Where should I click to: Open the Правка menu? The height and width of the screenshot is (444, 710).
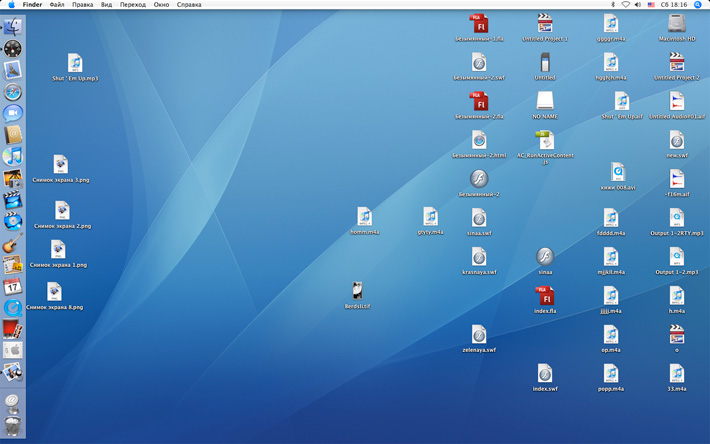point(82,5)
